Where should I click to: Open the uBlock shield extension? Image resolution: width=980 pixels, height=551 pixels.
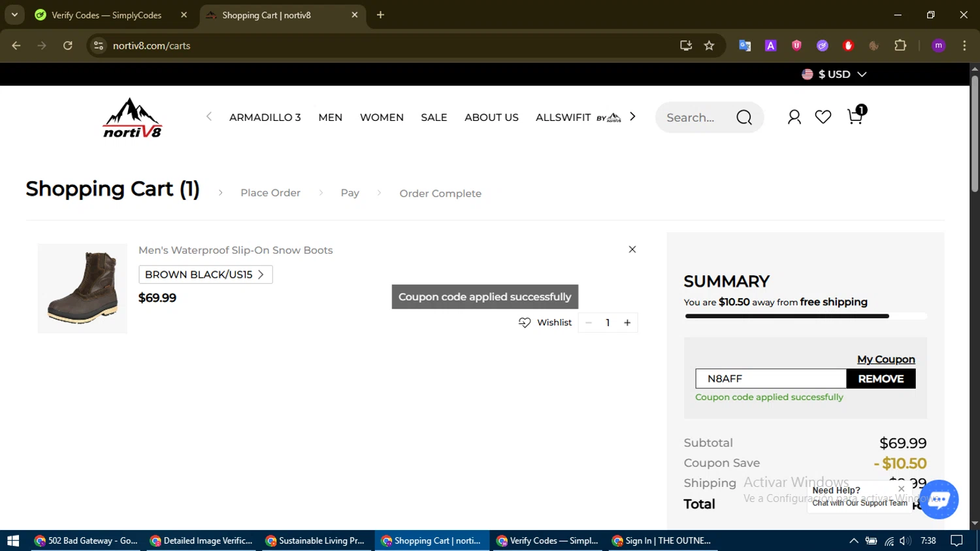[x=796, y=46]
